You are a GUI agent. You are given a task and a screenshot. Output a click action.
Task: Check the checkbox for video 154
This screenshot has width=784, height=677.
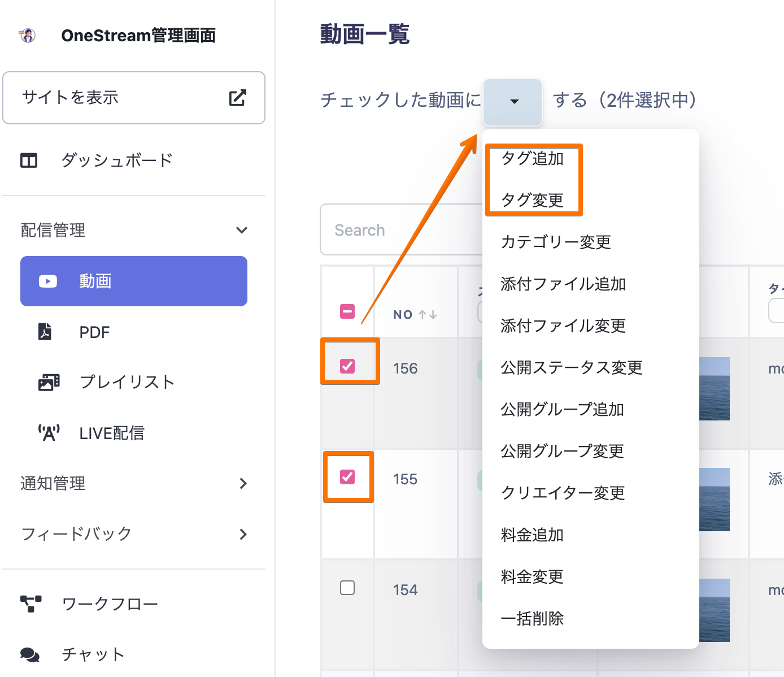347,588
